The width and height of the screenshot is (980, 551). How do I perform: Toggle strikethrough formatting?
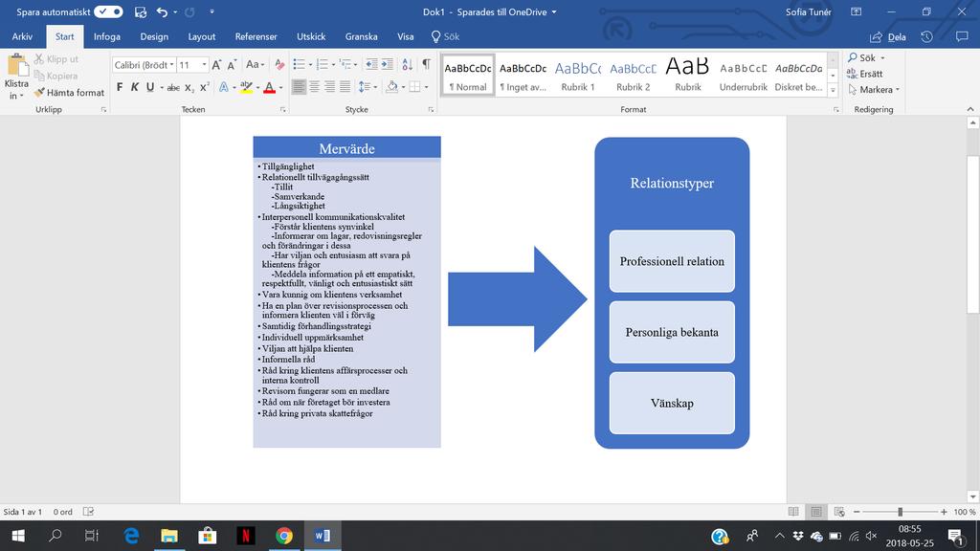174,87
